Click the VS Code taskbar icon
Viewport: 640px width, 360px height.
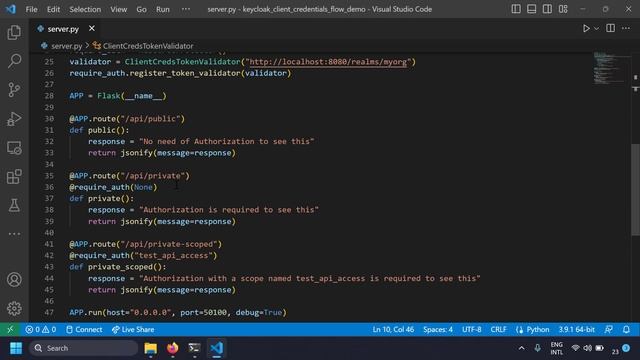click(x=217, y=348)
